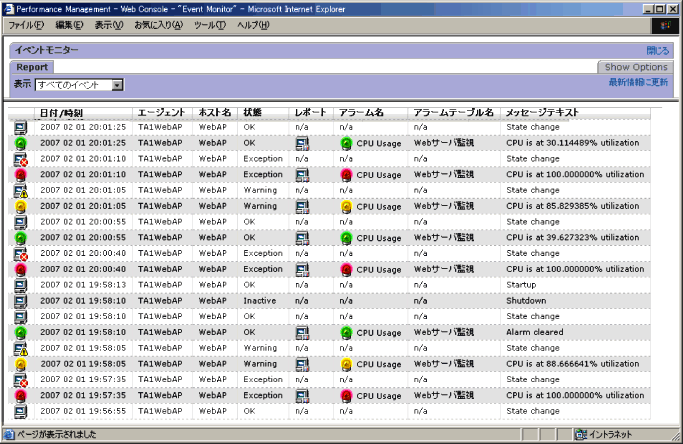This screenshot has width=683, height=444.
Task: Click the 閉じる close link
Action: (x=657, y=49)
